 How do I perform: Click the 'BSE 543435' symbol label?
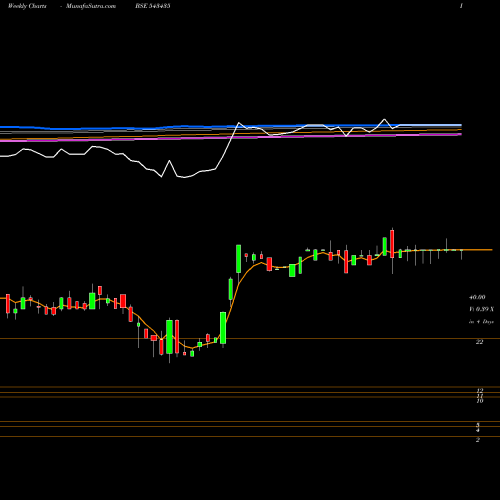153,6
